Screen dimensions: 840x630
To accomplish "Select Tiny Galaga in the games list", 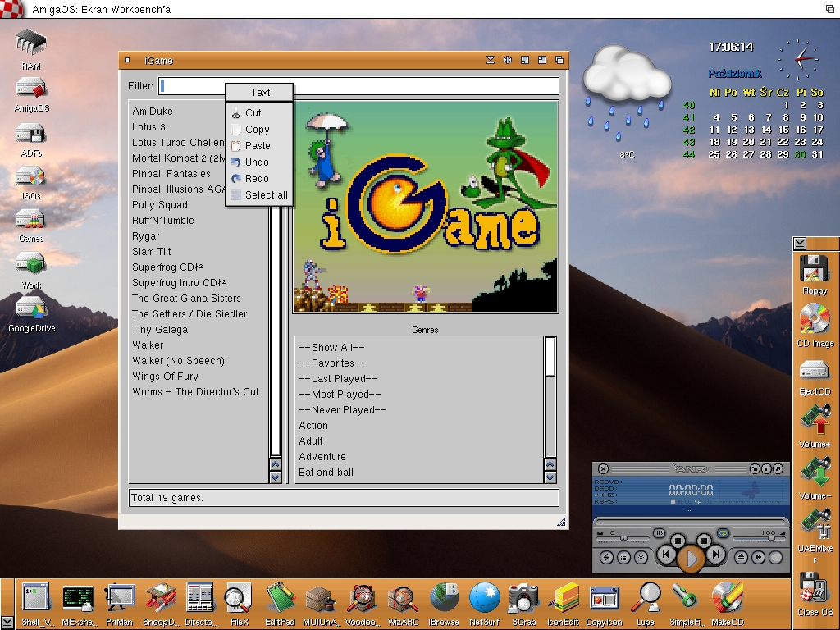I will [160, 330].
